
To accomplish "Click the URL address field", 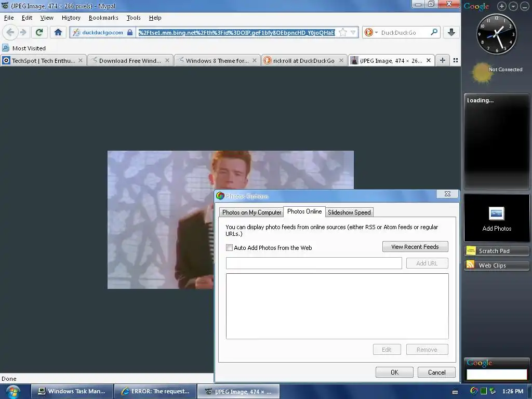I will [x=236, y=33].
